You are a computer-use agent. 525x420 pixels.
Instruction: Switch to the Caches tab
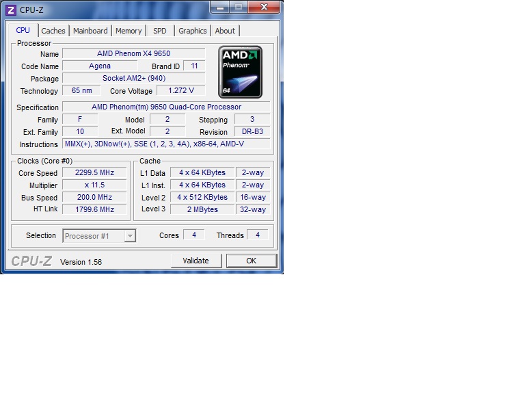[x=53, y=31]
